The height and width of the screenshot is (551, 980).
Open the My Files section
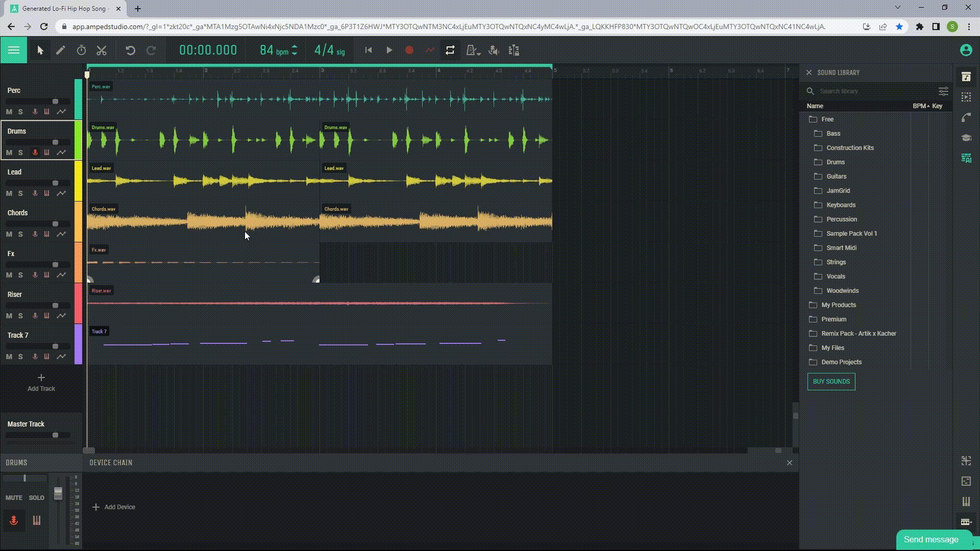[832, 347]
